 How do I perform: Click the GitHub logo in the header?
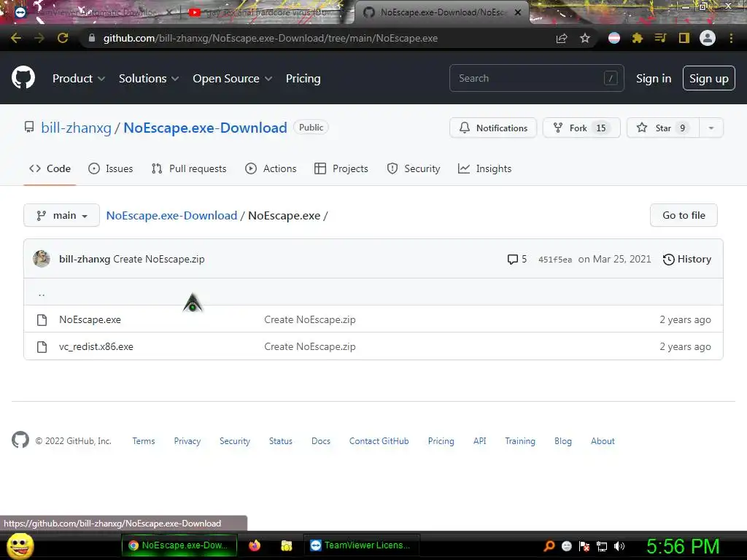tap(23, 78)
